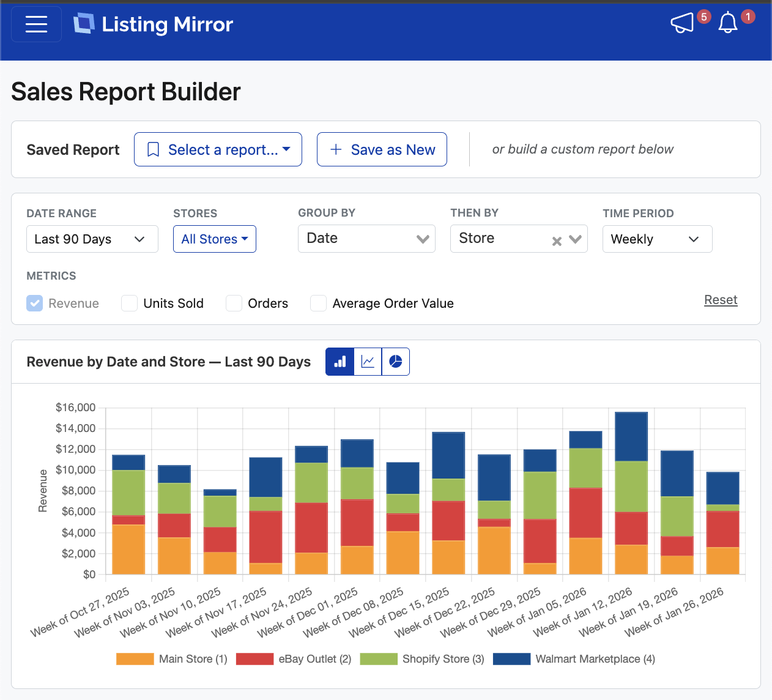Click the Week of Jan 12 bar
Image resolution: width=772 pixels, height=700 pixels.
click(631, 493)
